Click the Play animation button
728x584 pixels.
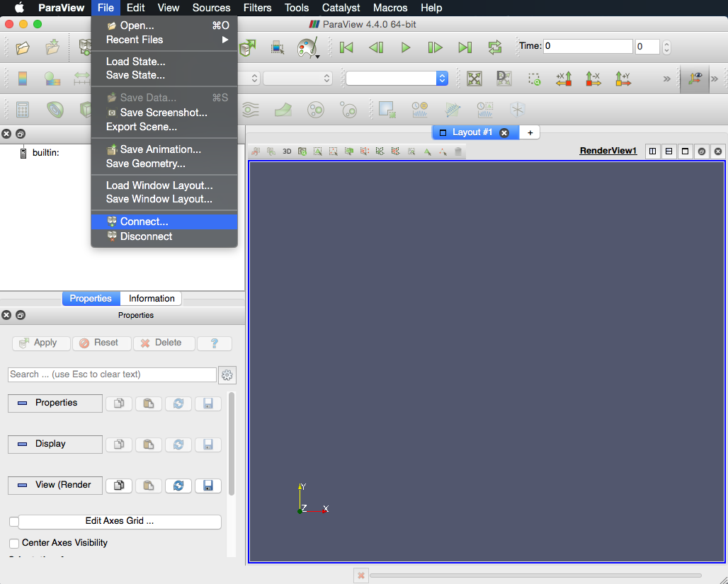click(x=406, y=47)
